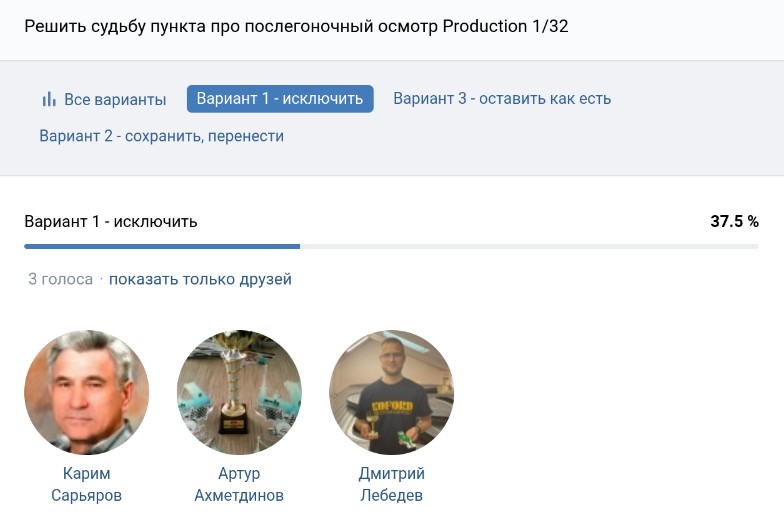Click the surname Ахметдинов link
Viewport: 784px width, 525px height.
[x=239, y=495]
